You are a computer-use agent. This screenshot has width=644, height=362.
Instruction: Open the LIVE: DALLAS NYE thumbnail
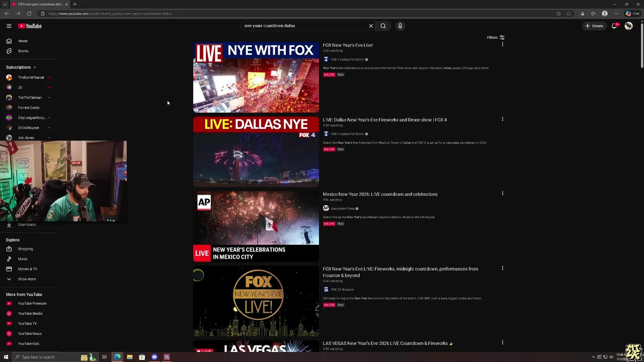coord(256,152)
